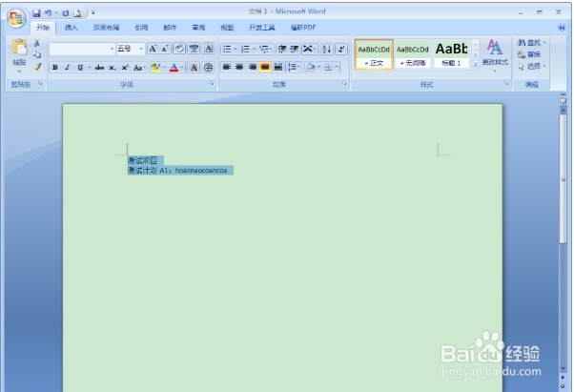574x392 pixels.
Task: Switch to the 审阅 tab
Action: [198, 28]
